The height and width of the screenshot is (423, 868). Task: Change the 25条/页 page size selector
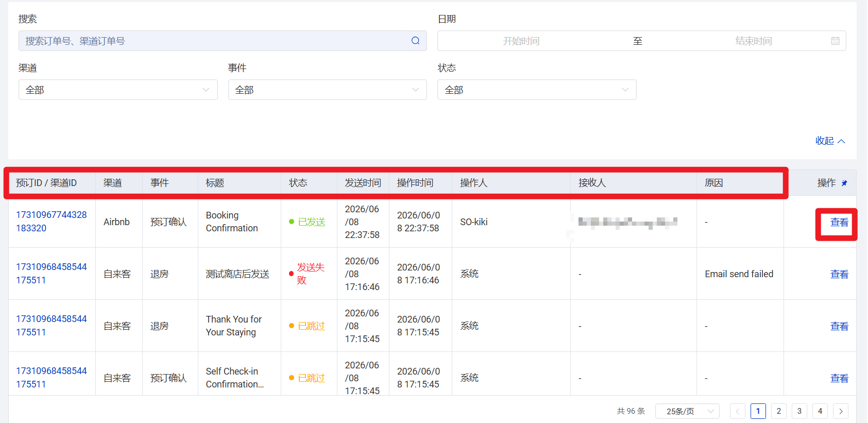687,411
